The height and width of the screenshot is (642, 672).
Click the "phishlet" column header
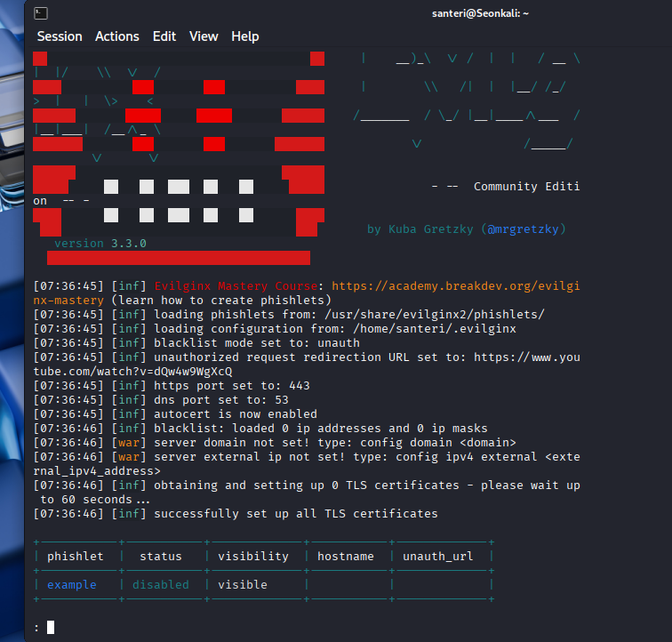[75, 557]
